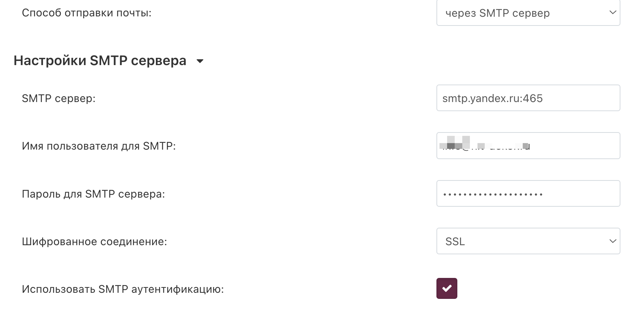Screen dimensions: 644x316
Task: Click the "Имя пользователя для SMTP" label
Action: (99, 146)
